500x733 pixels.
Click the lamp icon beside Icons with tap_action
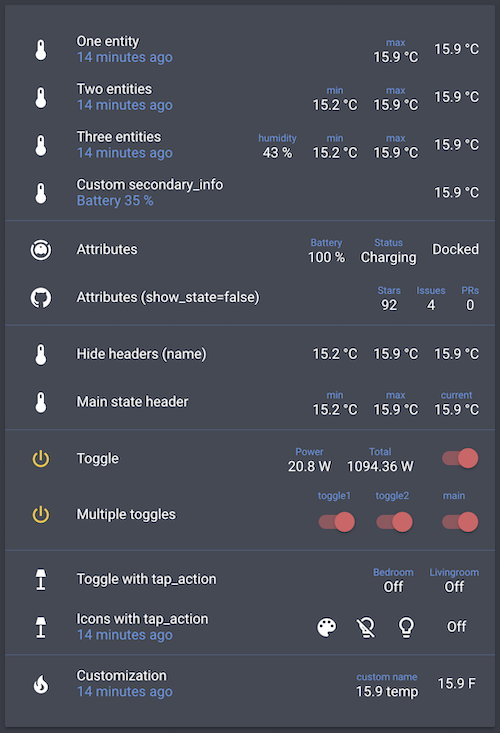(x=41, y=627)
